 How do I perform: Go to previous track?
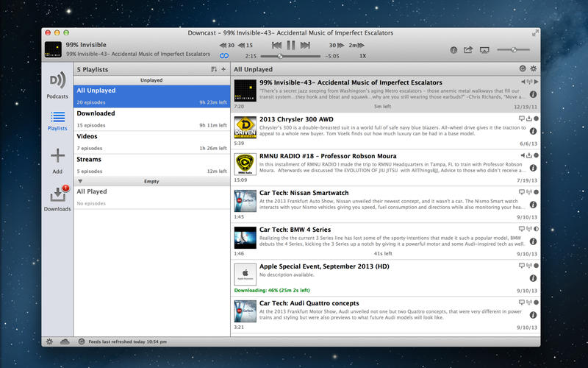277,46
